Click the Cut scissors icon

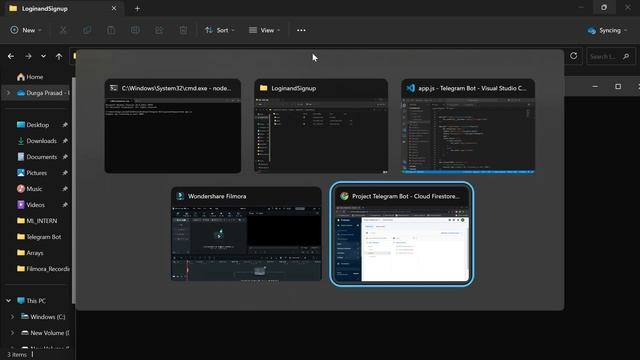click(x=63, y=30)
